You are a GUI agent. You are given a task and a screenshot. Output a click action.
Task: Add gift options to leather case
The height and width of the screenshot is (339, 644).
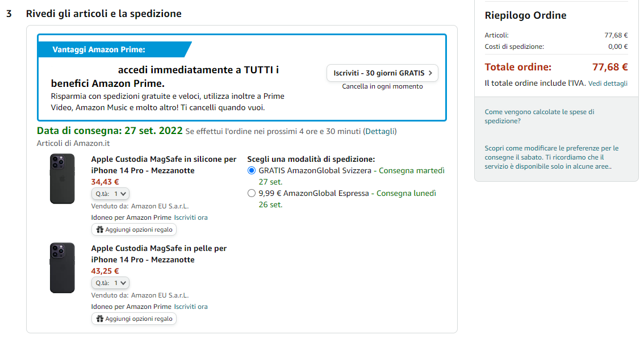(139, 319)
